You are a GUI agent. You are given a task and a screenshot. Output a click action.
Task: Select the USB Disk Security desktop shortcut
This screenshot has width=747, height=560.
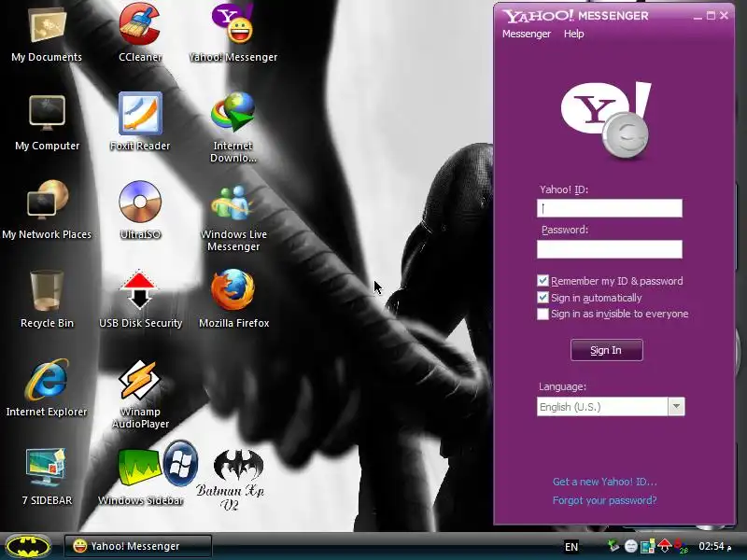tap(140, 299)
